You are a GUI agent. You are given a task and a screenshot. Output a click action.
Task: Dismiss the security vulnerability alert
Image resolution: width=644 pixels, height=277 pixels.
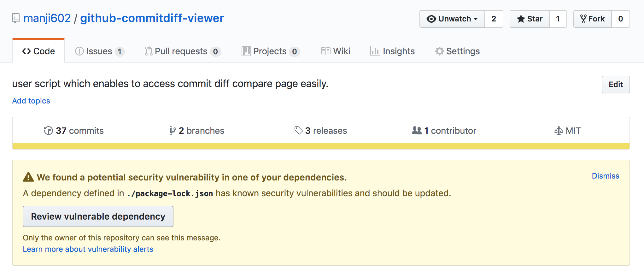[606, 176]
